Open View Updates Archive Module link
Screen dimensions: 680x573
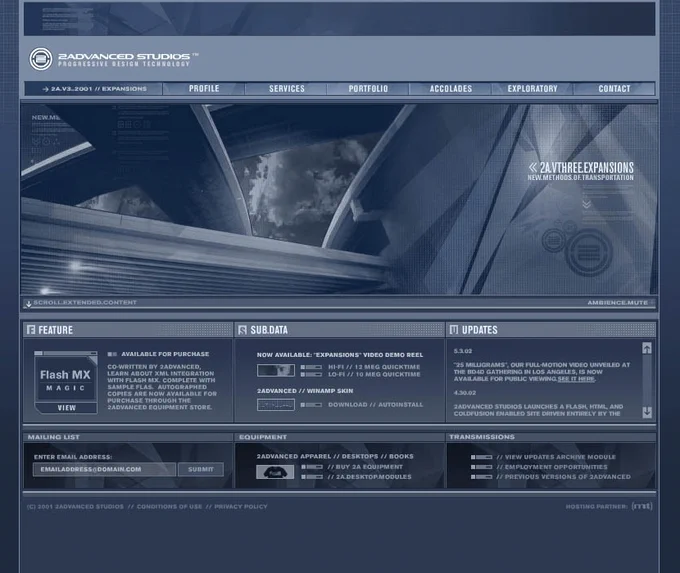(x=556, y=457)
